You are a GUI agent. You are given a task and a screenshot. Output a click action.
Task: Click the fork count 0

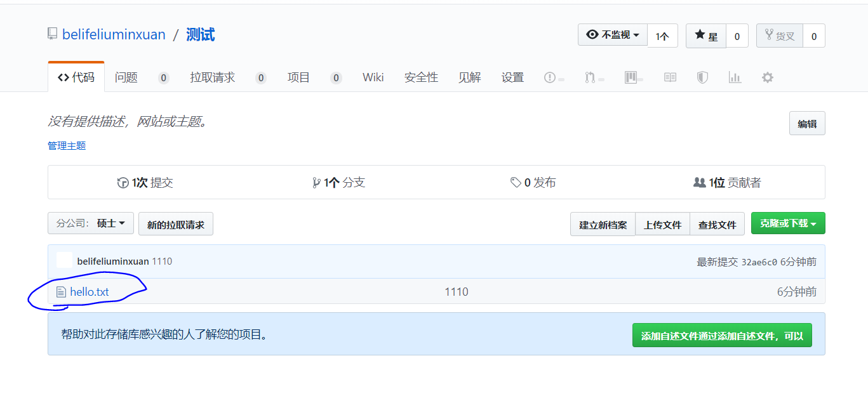click(814, 36)
